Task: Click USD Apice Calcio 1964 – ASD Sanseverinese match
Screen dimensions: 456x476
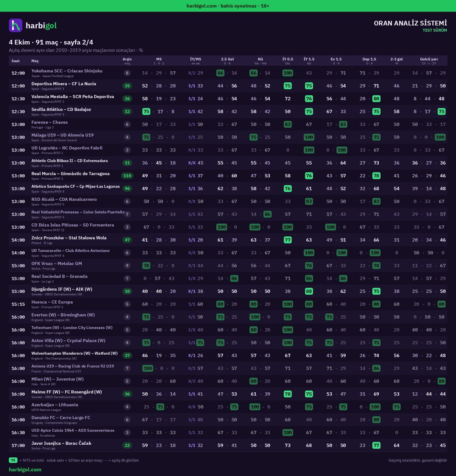Action: 73,430
